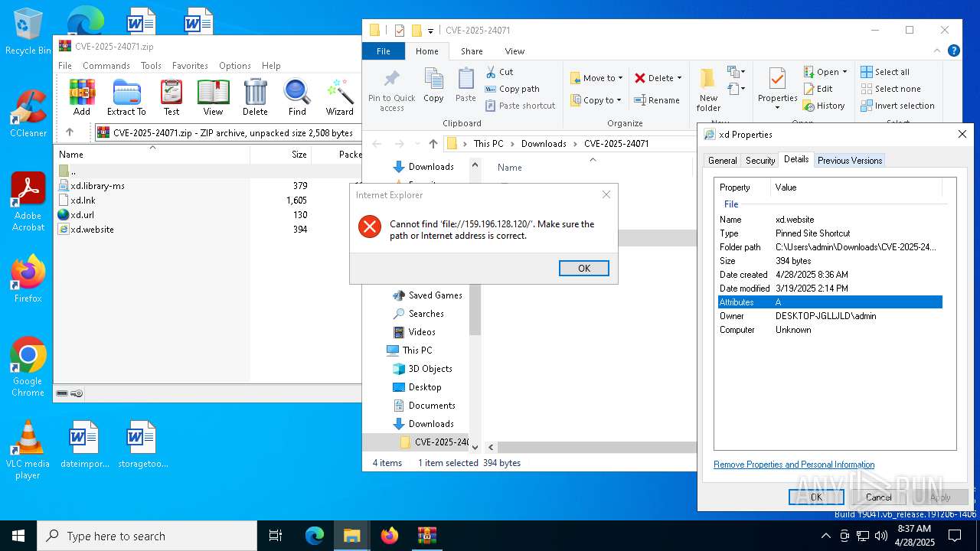Click Select none in the ribbon

[x=890, y=89]
